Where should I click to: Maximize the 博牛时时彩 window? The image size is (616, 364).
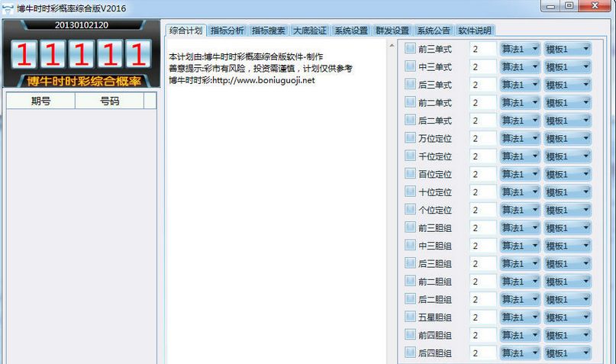[569, 6]
